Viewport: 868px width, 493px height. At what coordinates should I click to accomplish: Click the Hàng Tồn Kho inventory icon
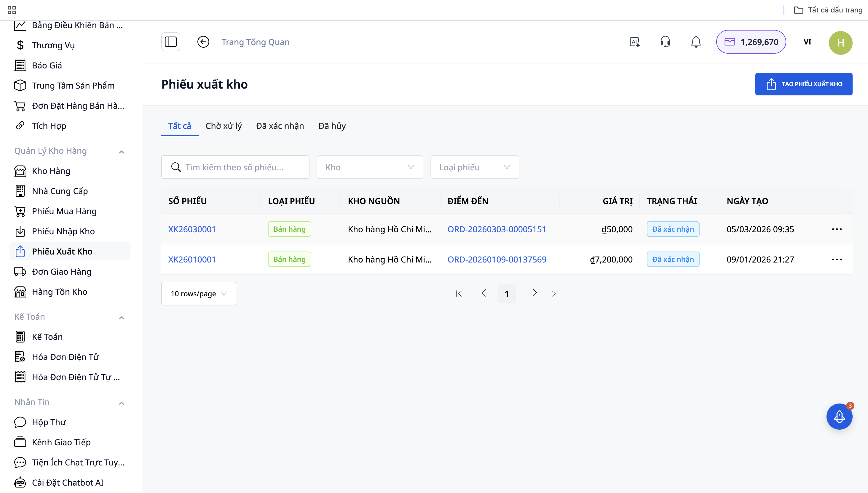[20, 292]
